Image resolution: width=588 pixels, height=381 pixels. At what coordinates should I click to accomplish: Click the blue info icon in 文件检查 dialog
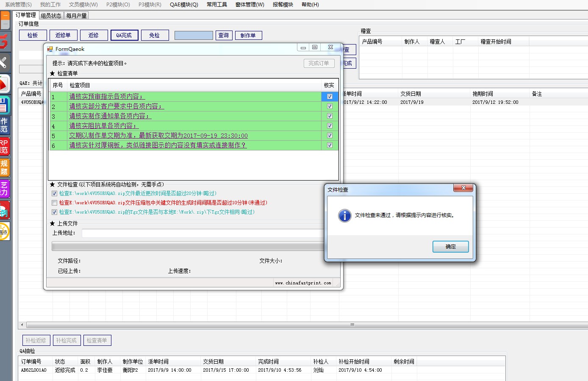[345, 215]
